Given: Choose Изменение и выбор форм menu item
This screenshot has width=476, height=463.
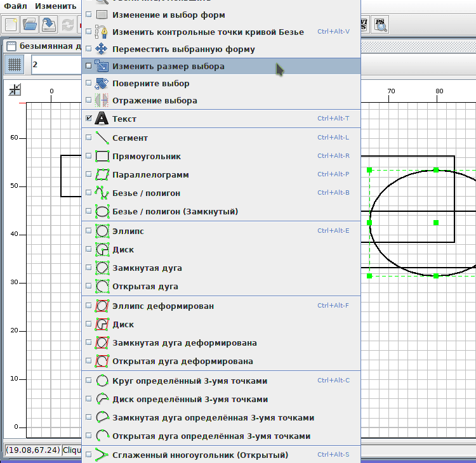Looking at the screenshot, I should click(x=221, y=15).
